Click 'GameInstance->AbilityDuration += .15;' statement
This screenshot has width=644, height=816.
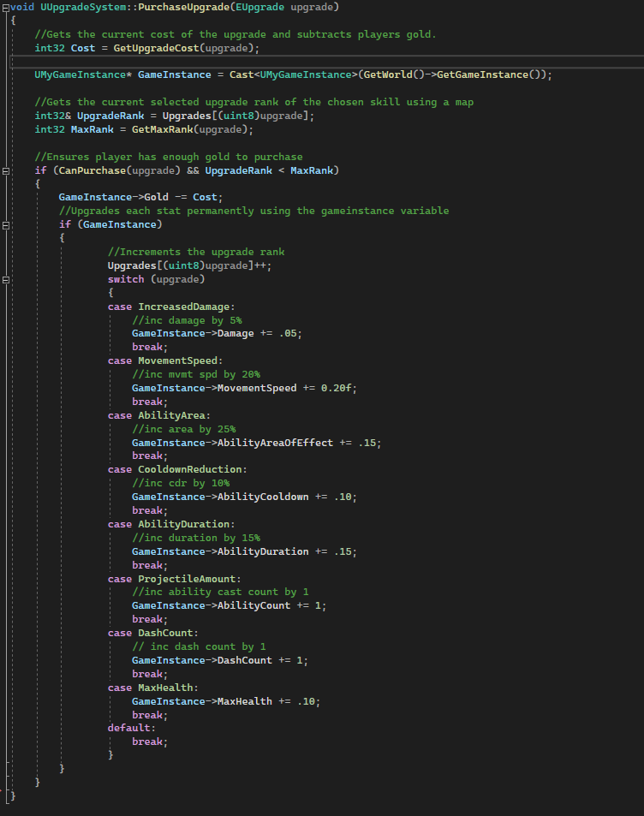[x=244, y=551]
